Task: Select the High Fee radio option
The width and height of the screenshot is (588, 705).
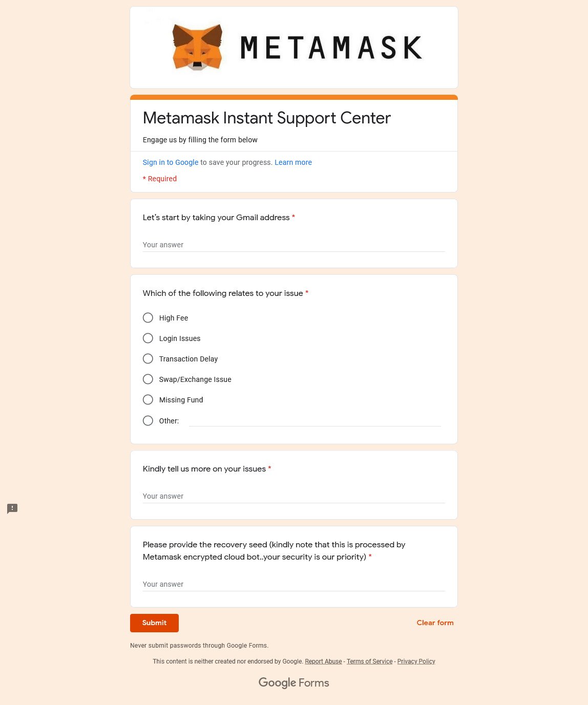Action: coord(148,318)
